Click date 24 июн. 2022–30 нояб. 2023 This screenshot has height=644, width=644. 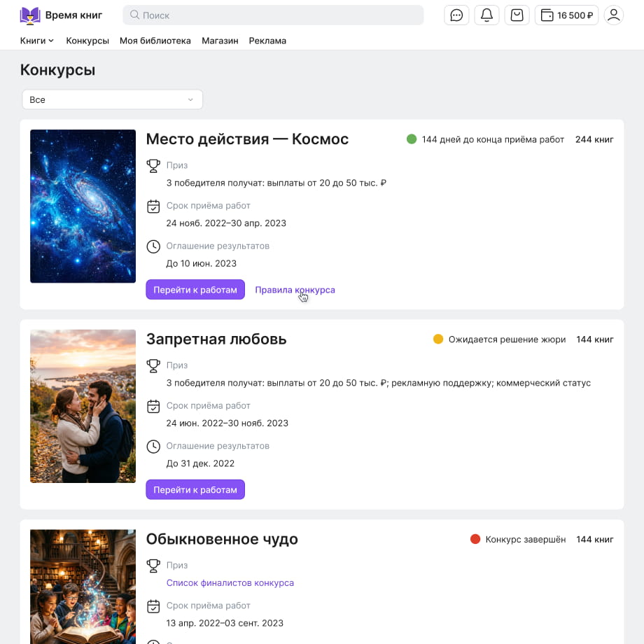227,423
